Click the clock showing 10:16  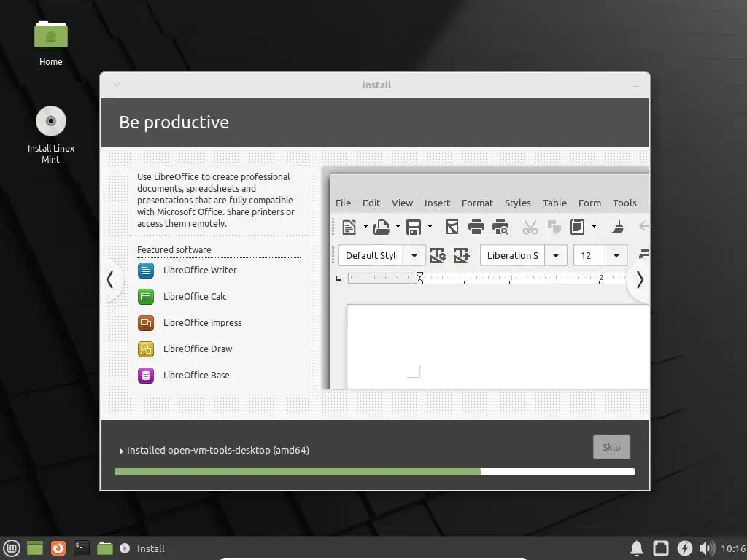732,548
